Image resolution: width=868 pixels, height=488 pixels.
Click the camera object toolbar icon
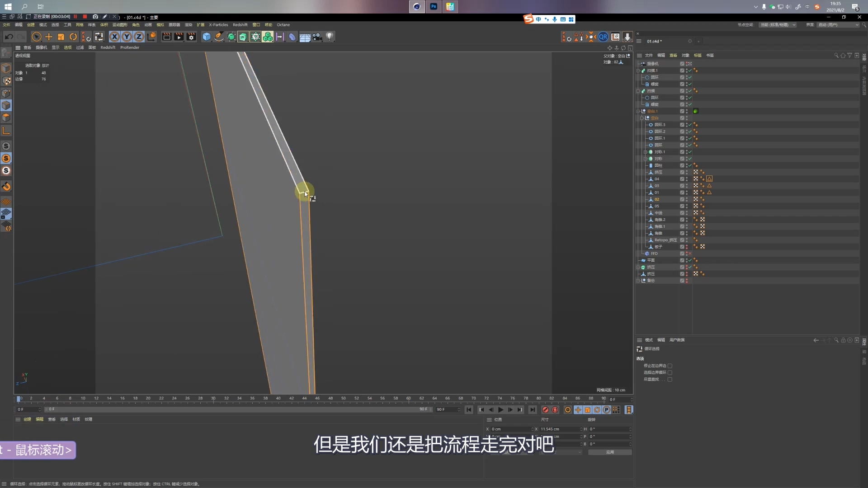click(317, 37)
